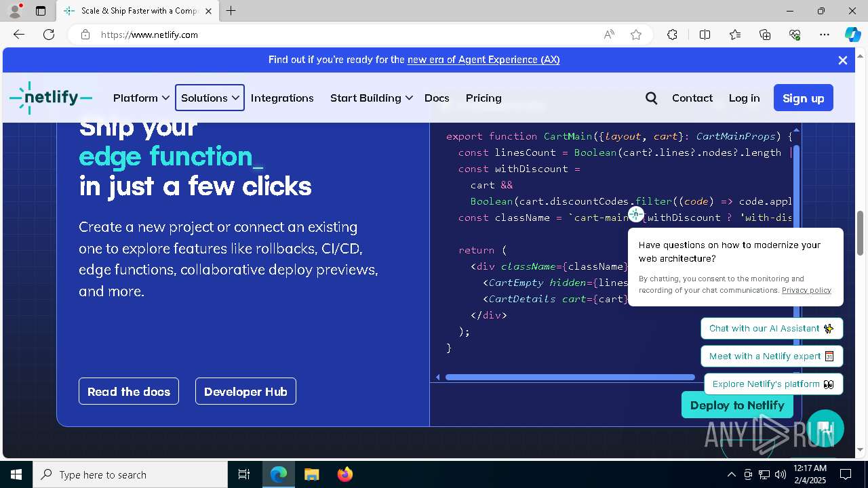The image size is (868, 488).
Task: Click the page vertical scrollbar thumb
Action: pyautogui.click(x=860, y=233)
